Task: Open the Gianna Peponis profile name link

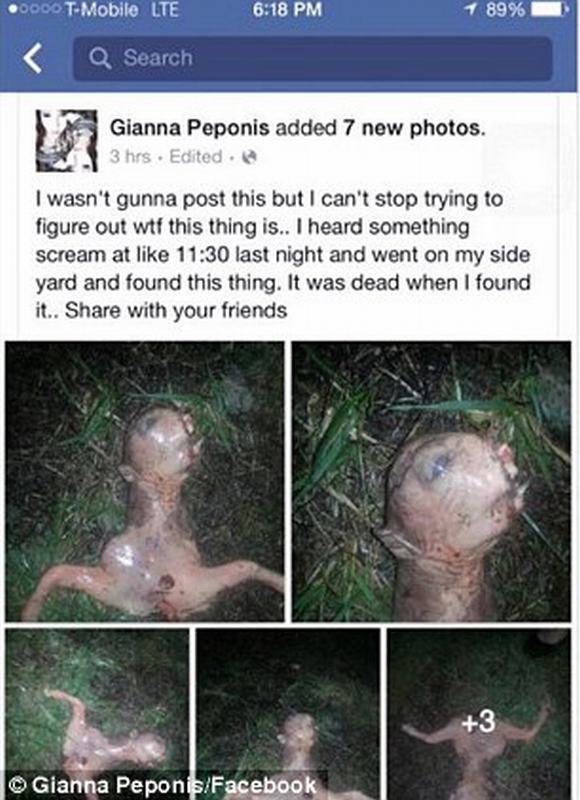Action: click(190, 128)
